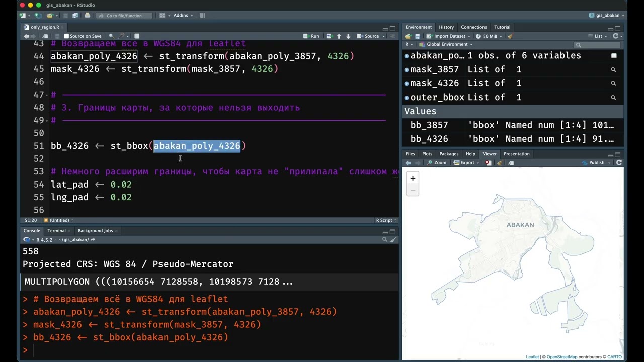This screenshot has width=644, height=362.
Task: Clear all viewer items with broom icon
Action: point(500,163)
